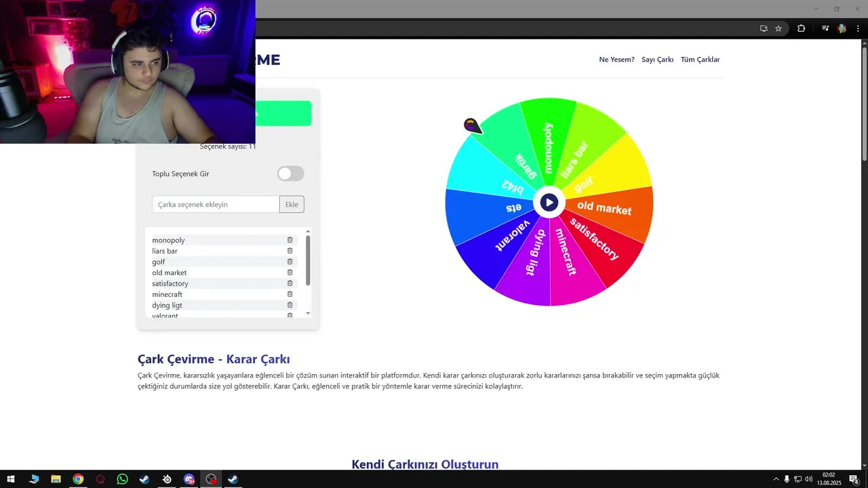Open the Chrome extensions puzzle icon

point(801,28)
